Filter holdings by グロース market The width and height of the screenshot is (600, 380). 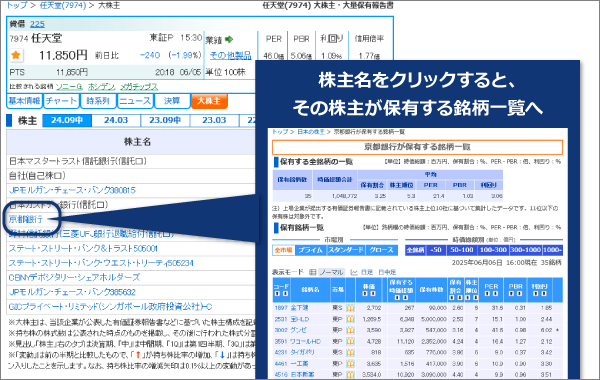coord(382,250)
